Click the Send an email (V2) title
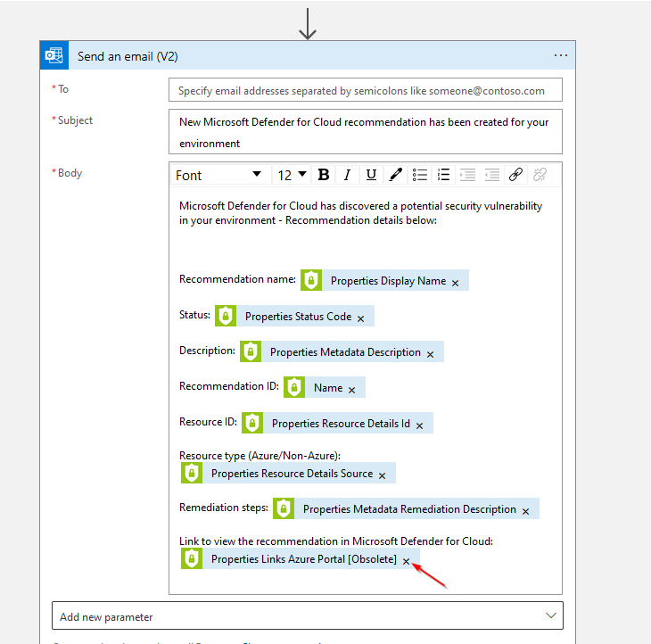 pyautogui.click(x=128, y=56)
